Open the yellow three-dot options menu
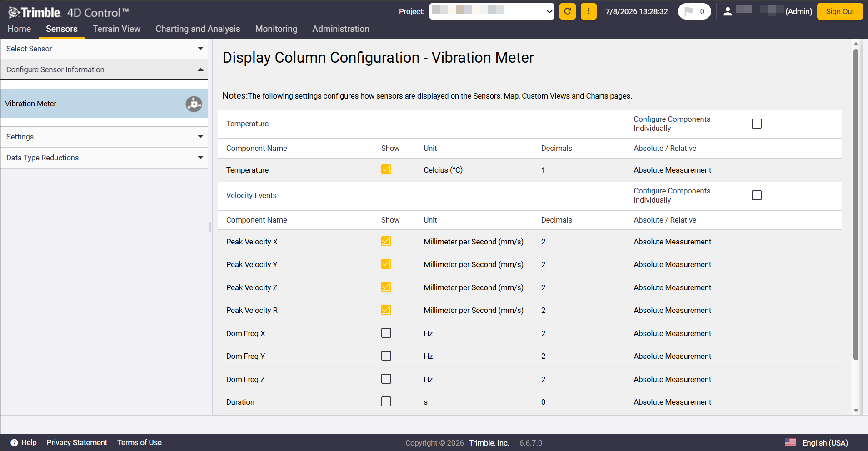The width and height of the screenshot is (868, 451). tap(589, 11)
